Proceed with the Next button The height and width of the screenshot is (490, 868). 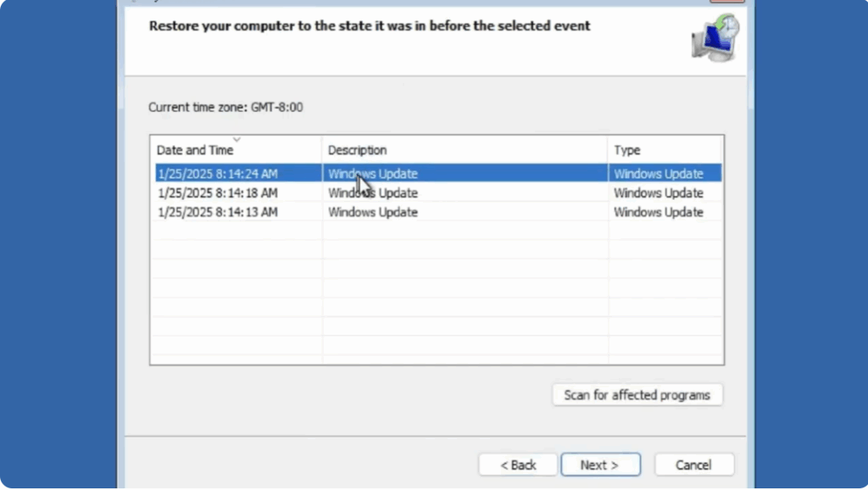point(600,465)
